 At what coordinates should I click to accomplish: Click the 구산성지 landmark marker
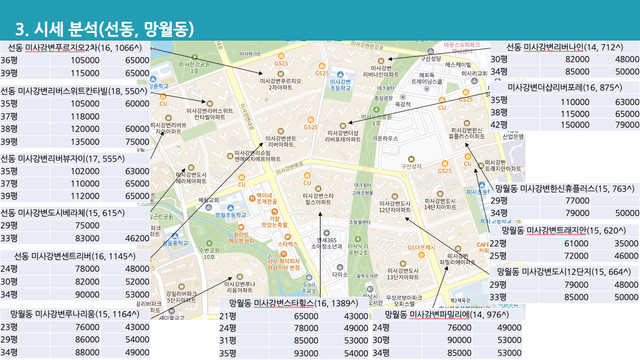coord(411,159)
